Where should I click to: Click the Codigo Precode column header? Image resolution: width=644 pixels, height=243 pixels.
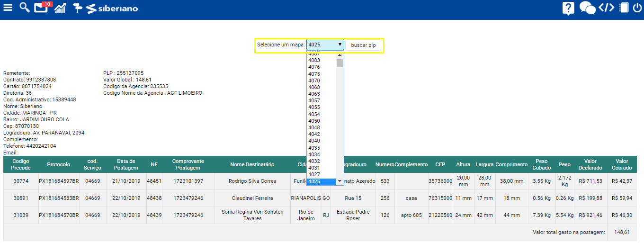[x=21, y=164]
